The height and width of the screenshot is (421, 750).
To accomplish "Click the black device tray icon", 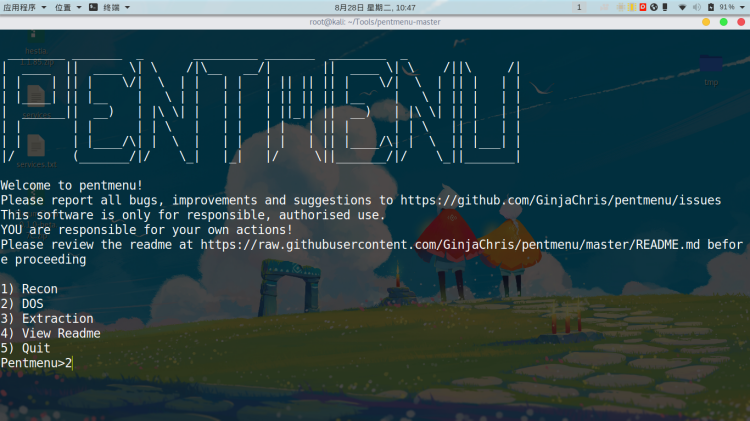I will (x=665, y=7).
